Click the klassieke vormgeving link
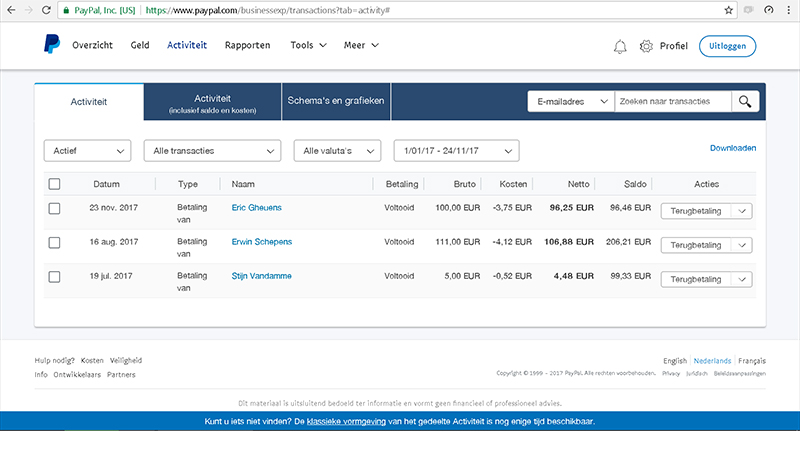 (x=346, y=421)
